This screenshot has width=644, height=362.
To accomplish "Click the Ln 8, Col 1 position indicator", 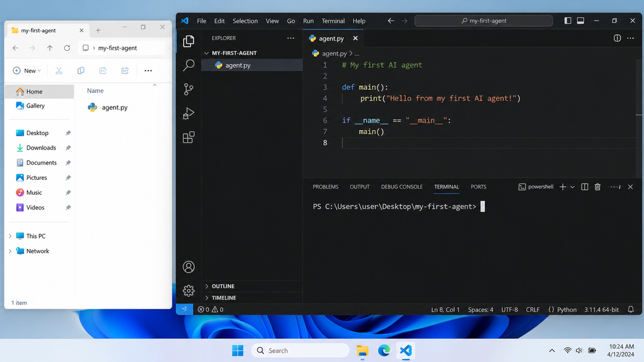I will click(445, 309).
